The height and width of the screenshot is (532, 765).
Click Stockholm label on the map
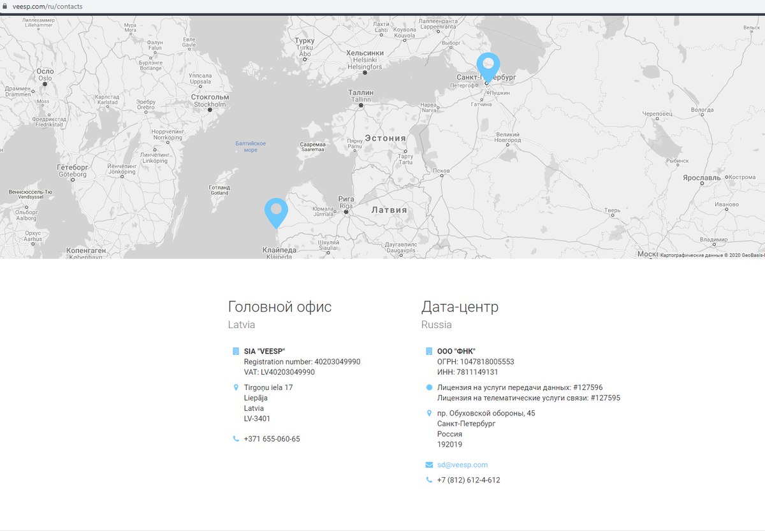(210, 101)
